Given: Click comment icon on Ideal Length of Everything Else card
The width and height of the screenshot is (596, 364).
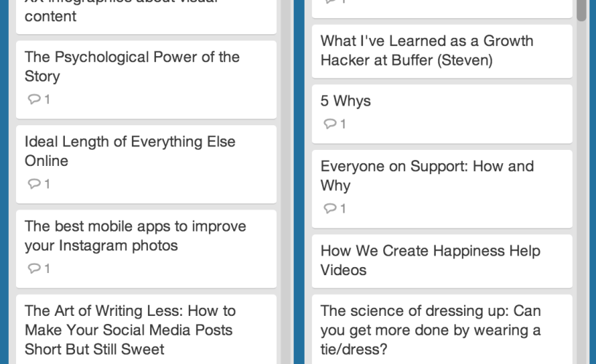Looking at the screenshot, I should click(34, 184).
